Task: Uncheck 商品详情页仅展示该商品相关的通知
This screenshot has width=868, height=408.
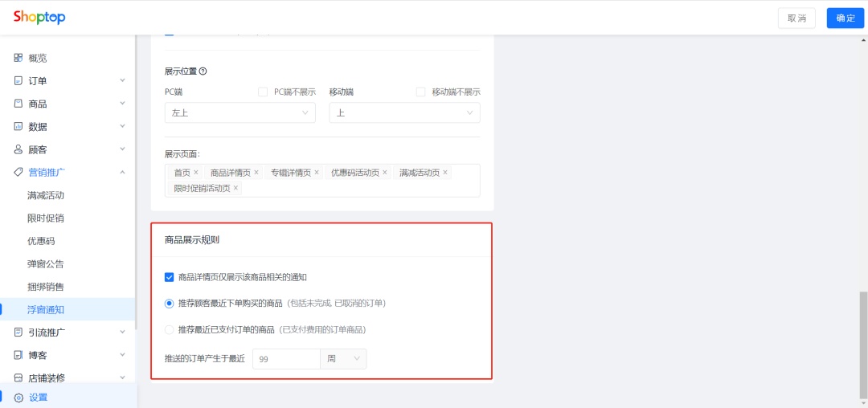Action: click(170, 277)
